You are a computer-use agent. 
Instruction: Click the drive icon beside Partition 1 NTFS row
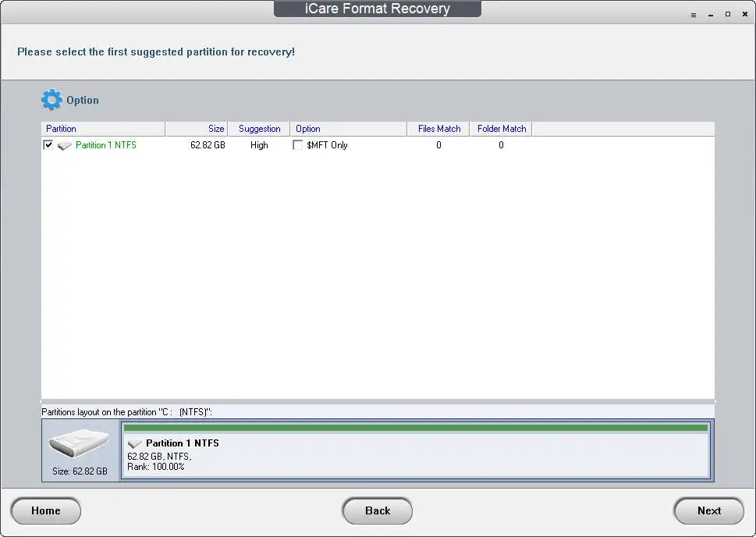[x=64, y=145]
